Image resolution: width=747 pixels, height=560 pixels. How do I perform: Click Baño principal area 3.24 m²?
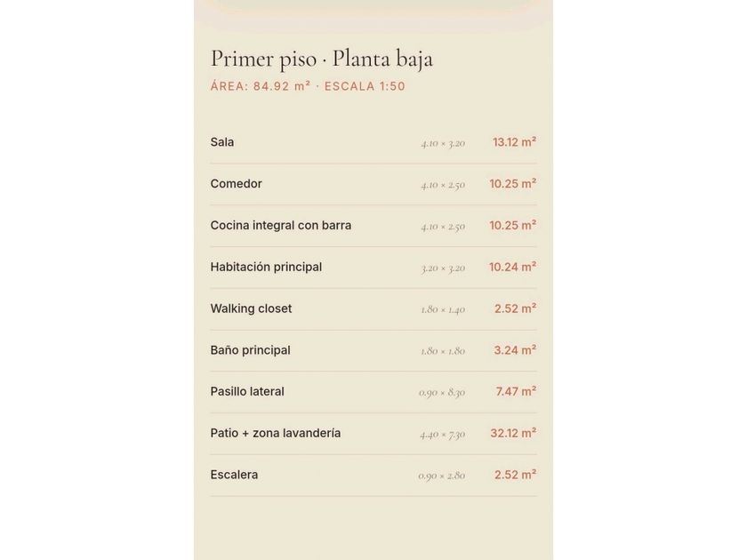click(x=515, y=350)
